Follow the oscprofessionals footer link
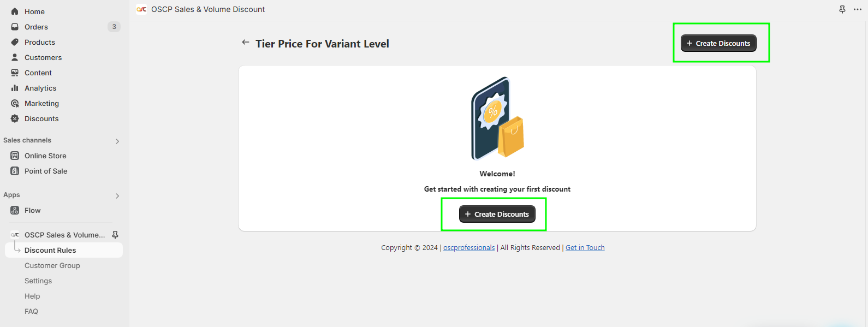The image size is (868, 327). [469, 248]
